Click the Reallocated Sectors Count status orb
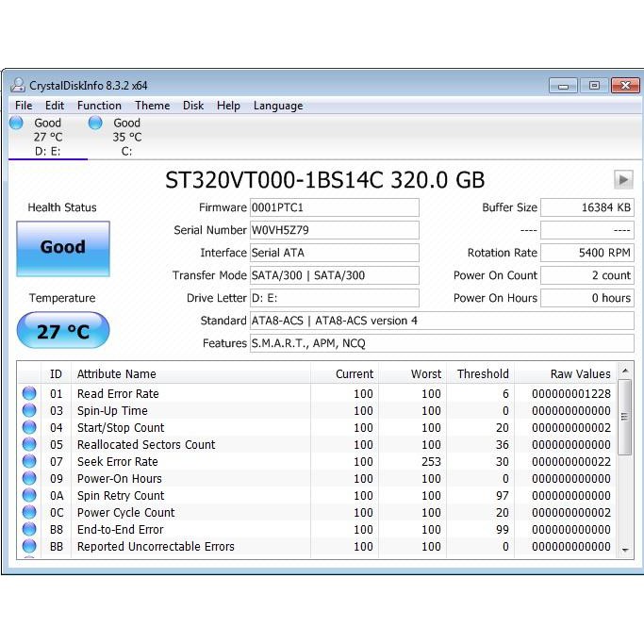The height and width of the screenshot is (644, 644). coord(29,445)
